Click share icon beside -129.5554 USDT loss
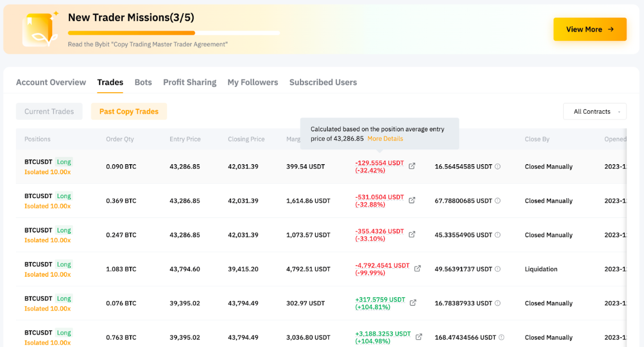The image size is (644, 347). (412, 166)
